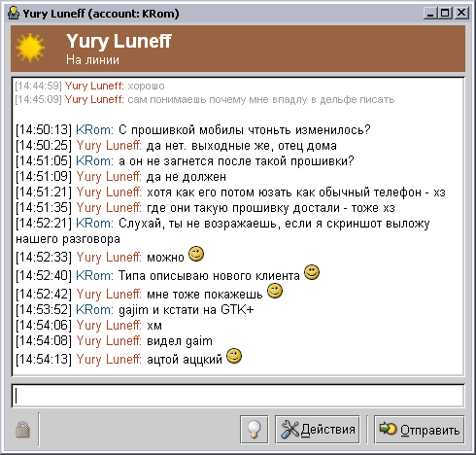
Task: Click winking smiley after 'покажешь'
Action: click(x=275, y=291)
